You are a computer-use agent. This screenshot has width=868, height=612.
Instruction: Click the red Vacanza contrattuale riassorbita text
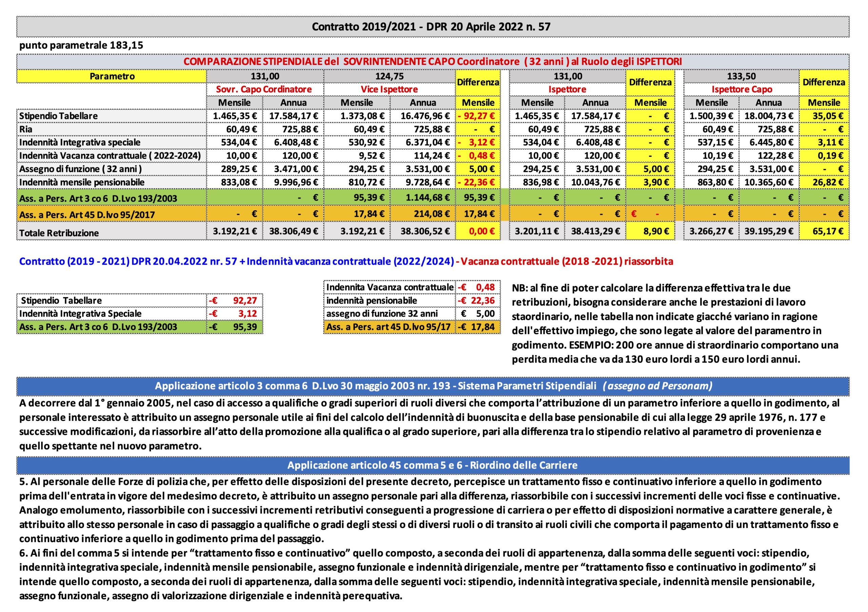click(x=567, y=261)
